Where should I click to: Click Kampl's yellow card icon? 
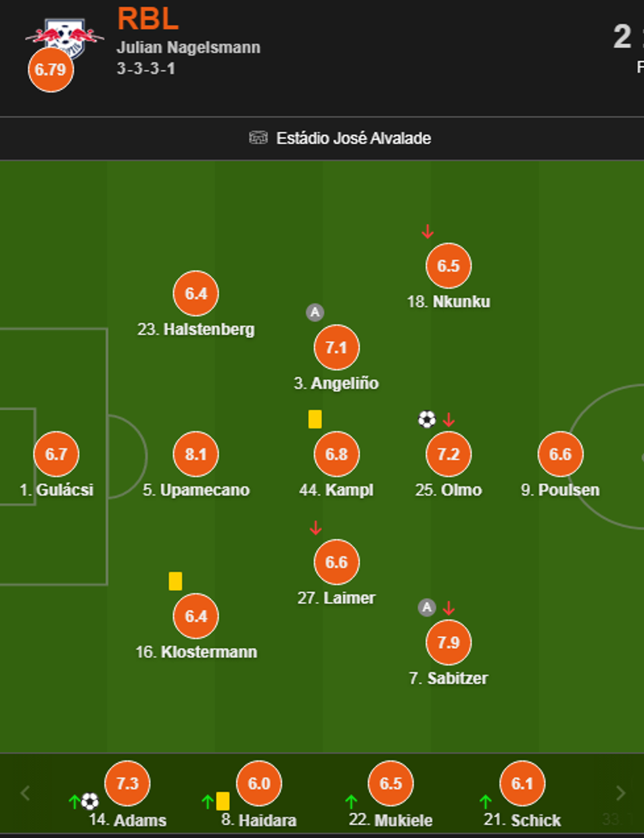(315, 419)
